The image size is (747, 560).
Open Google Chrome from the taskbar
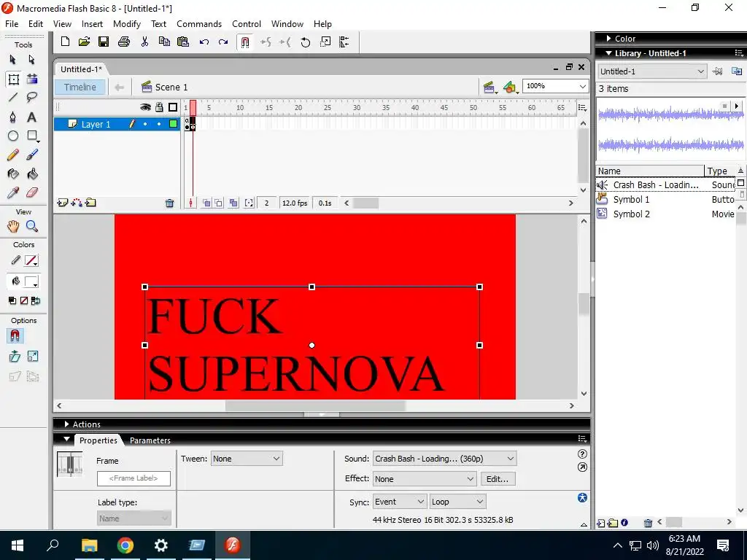(125, 545)
